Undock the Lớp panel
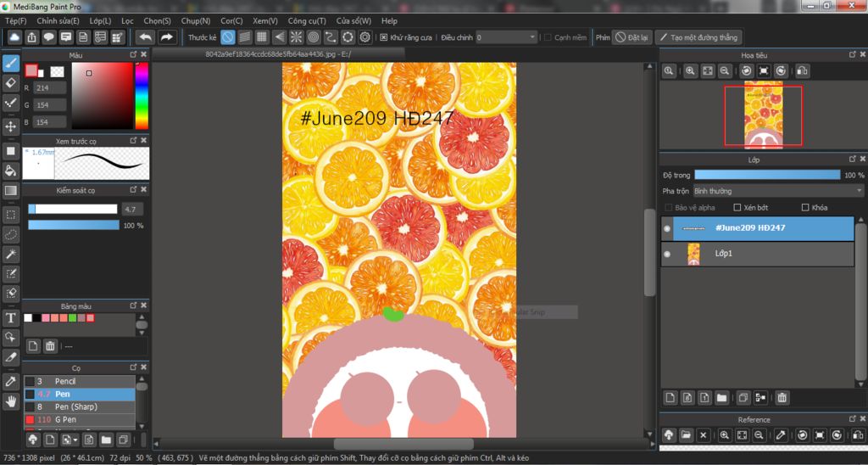The width and height of the screenshot is (868, 465). pyautogui.click(x=853, y=159)
